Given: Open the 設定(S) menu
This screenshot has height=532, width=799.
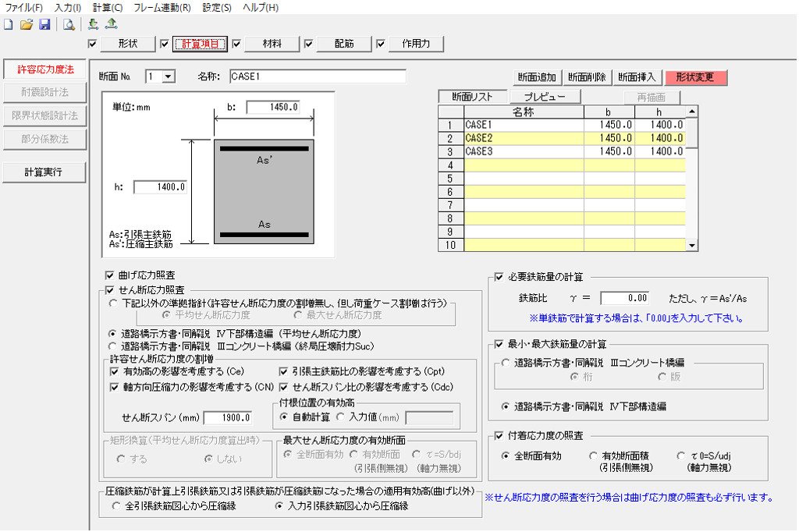Looking at the screenshot, I should click(x=217, y=8).
